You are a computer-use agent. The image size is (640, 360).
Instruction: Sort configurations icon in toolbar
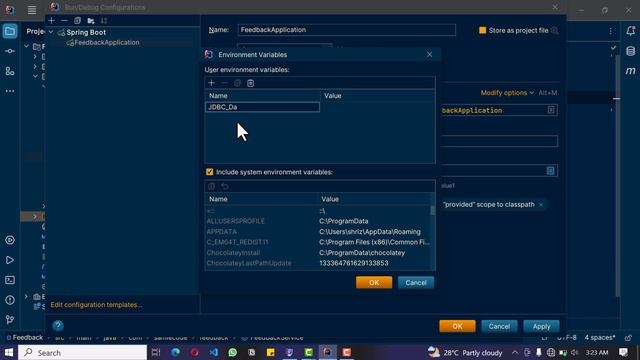tap(104, 20)
